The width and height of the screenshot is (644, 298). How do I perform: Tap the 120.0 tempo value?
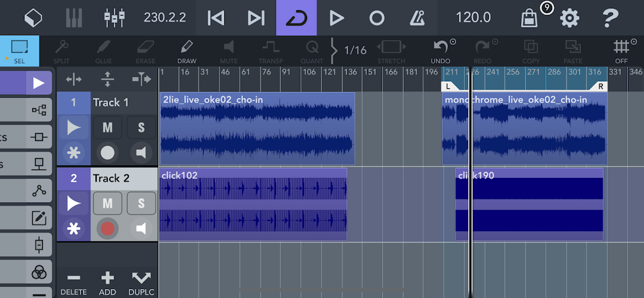[x=473, y=18]
